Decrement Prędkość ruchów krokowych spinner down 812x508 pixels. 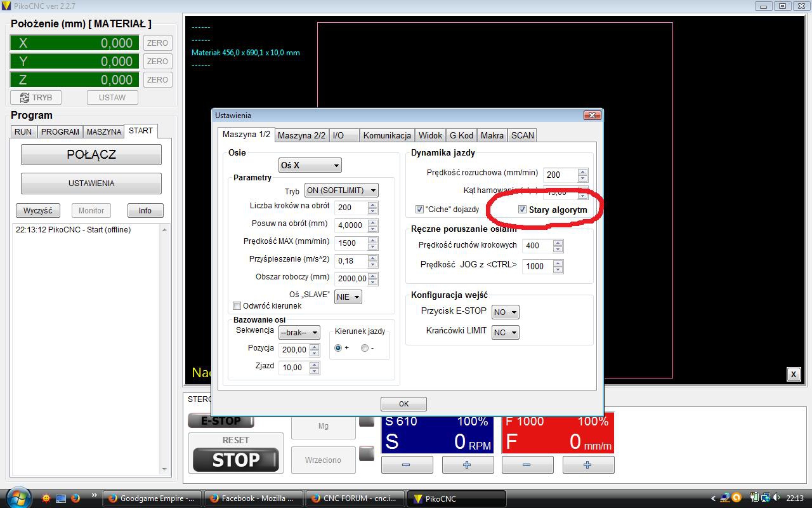pos(558,249)
